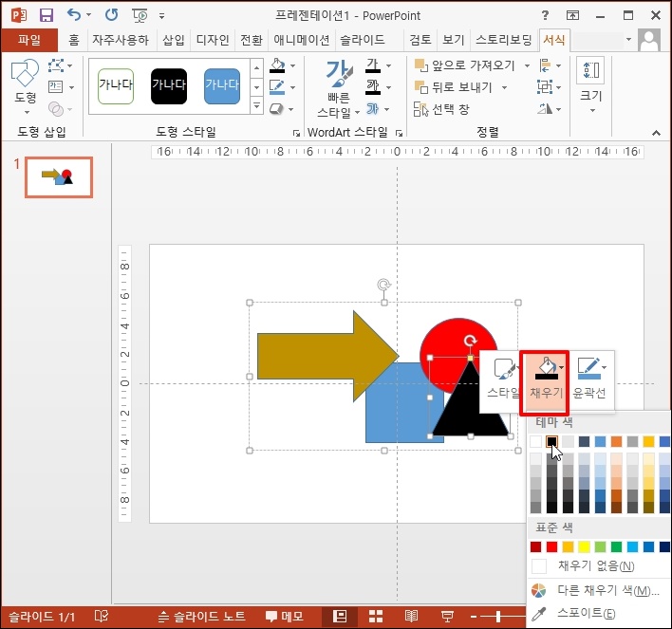Open the 디자인 tab
Viewport: 672px width, 629px height.
click(x=213, y=40)
